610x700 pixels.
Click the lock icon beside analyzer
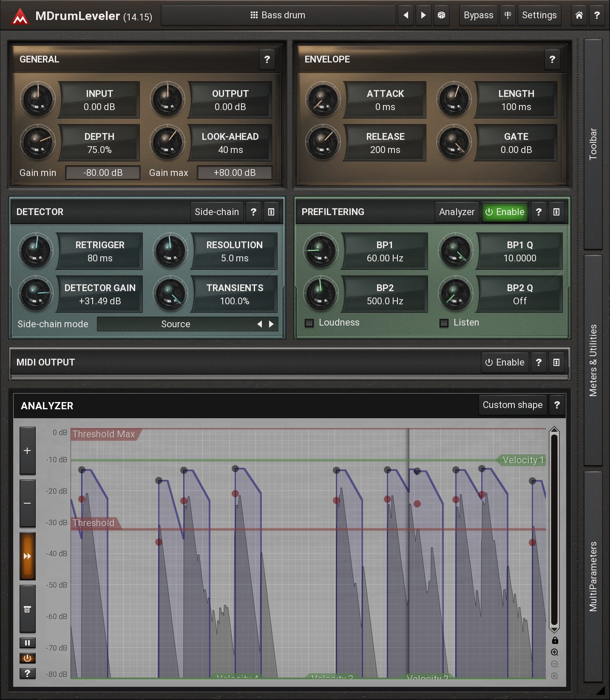tap(555, 640)
